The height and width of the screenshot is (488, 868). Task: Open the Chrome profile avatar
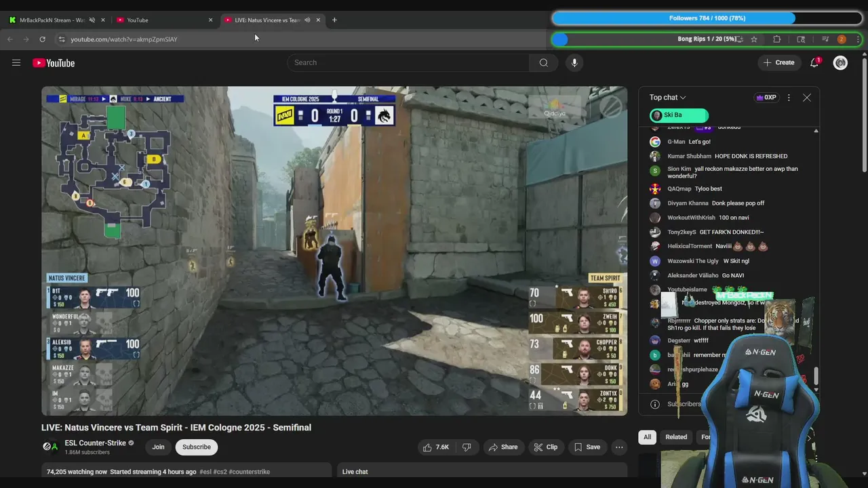tap(842, 39)
